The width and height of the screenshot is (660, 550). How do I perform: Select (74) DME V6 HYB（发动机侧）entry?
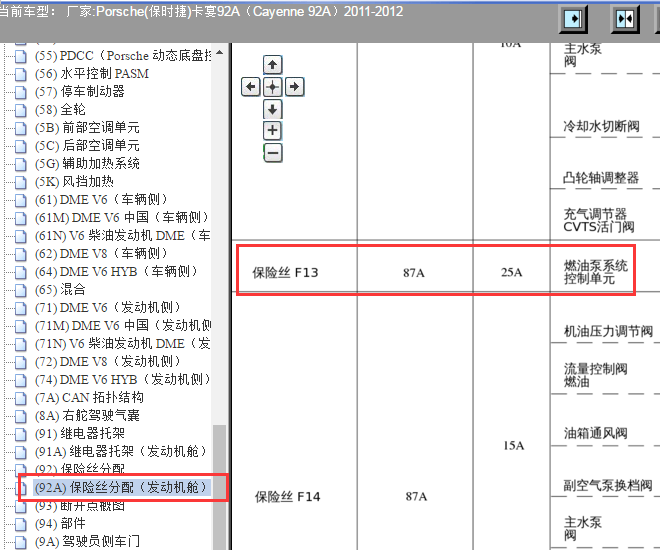pyautogui.click(x=122, y=380)
